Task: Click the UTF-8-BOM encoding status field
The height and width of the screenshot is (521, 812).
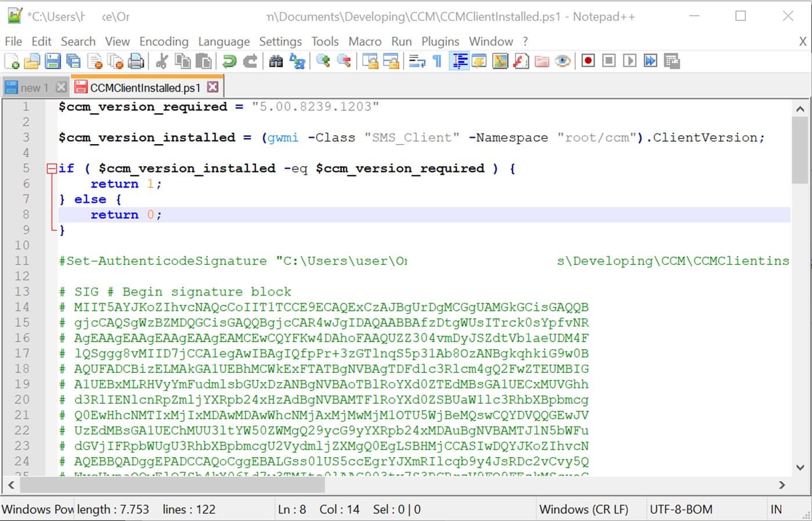Action: click(681, 509)
